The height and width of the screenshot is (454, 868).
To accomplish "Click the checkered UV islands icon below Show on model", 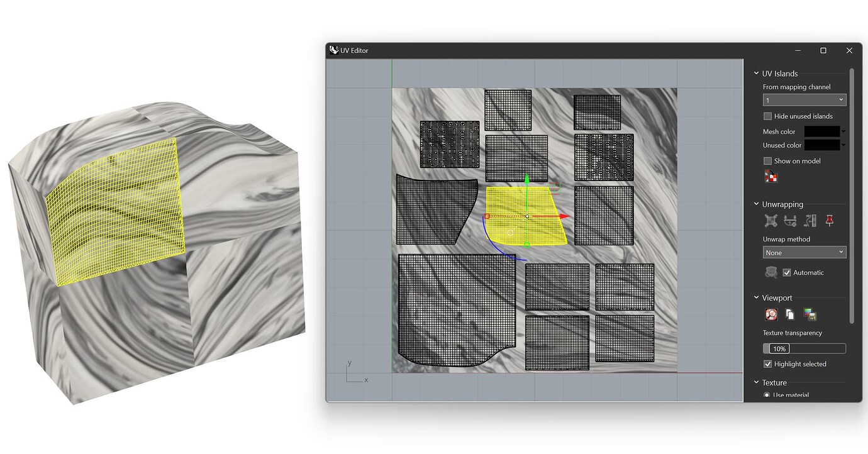I will click(771, 176).
